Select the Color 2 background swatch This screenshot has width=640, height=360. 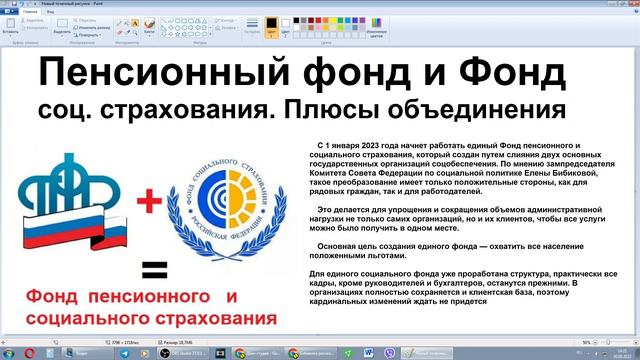coord(286,27)
